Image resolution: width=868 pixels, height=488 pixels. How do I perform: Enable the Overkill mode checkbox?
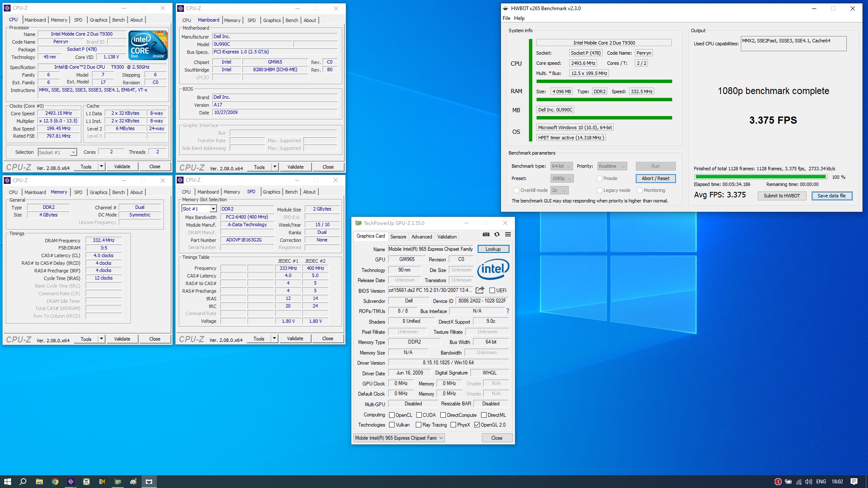[516, 190]
